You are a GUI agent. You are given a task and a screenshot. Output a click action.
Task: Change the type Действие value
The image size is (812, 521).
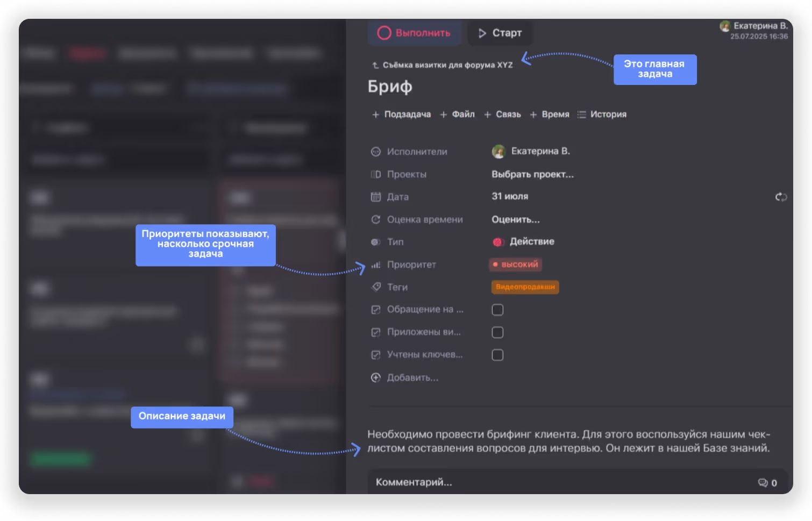point(523,242)
